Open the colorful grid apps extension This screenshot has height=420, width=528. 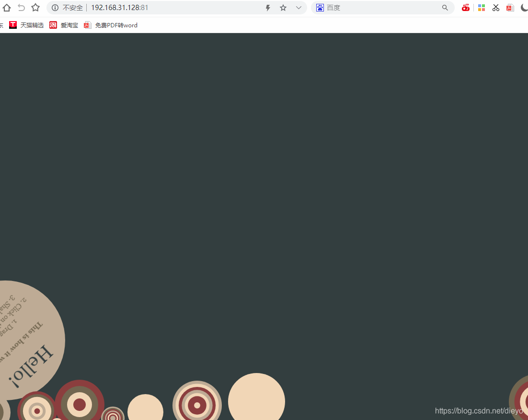pyautogui.click(x=482, y=8)
